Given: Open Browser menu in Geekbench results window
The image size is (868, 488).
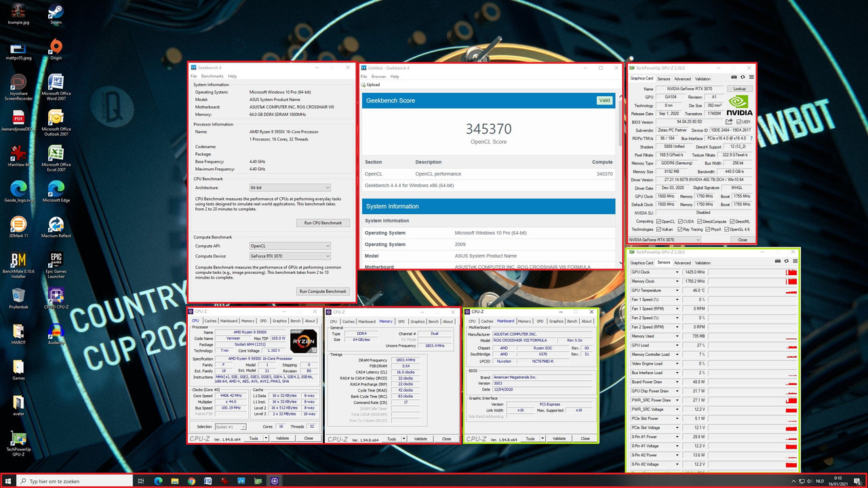Looking at the screenshot, I should tap(378, 77).
